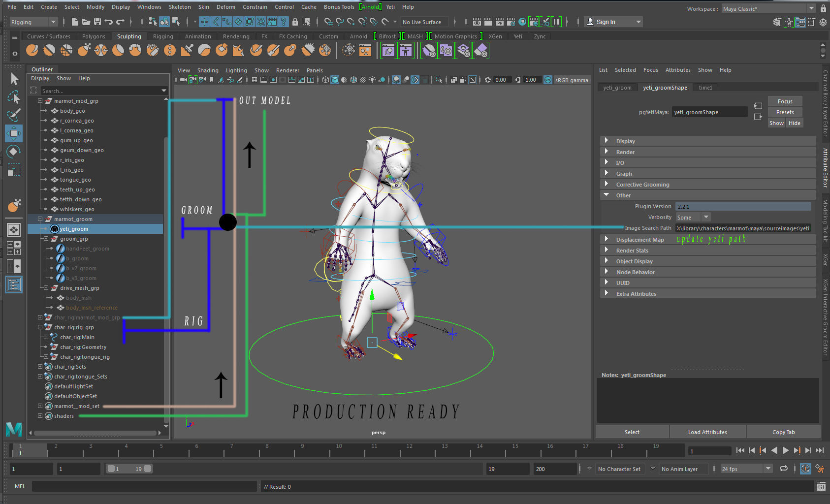Click the Outliner horizontal scrollbar
The height and width of the screenshot is (504, 830).
(95, 433)
